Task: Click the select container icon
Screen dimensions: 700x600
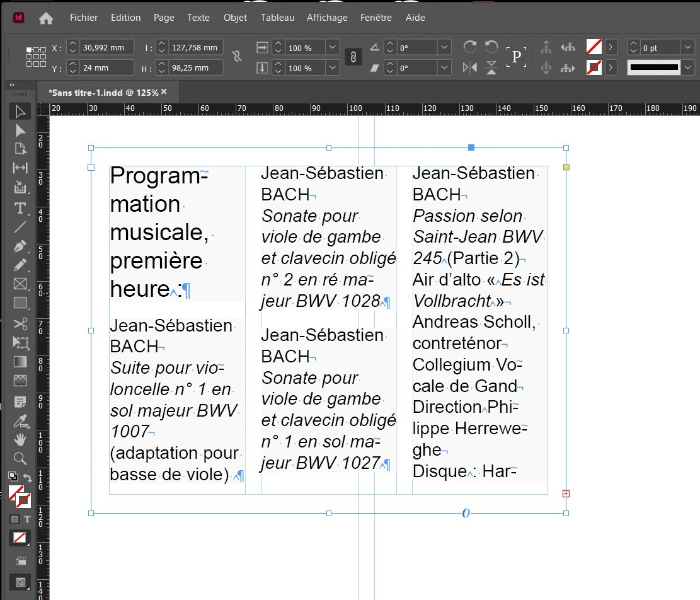Action: [x=546, y=47]
